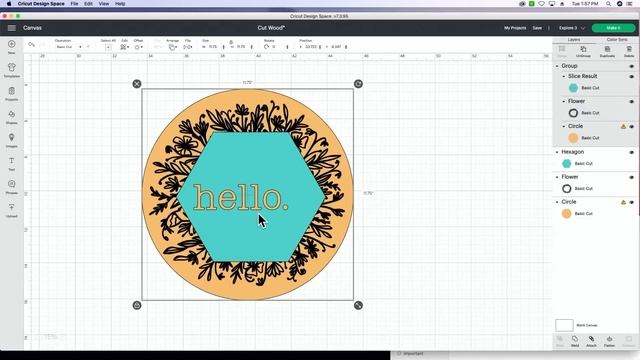This screenshot has width=640, height=360.
Task: Click the Save link
Action: coord(537,28)
